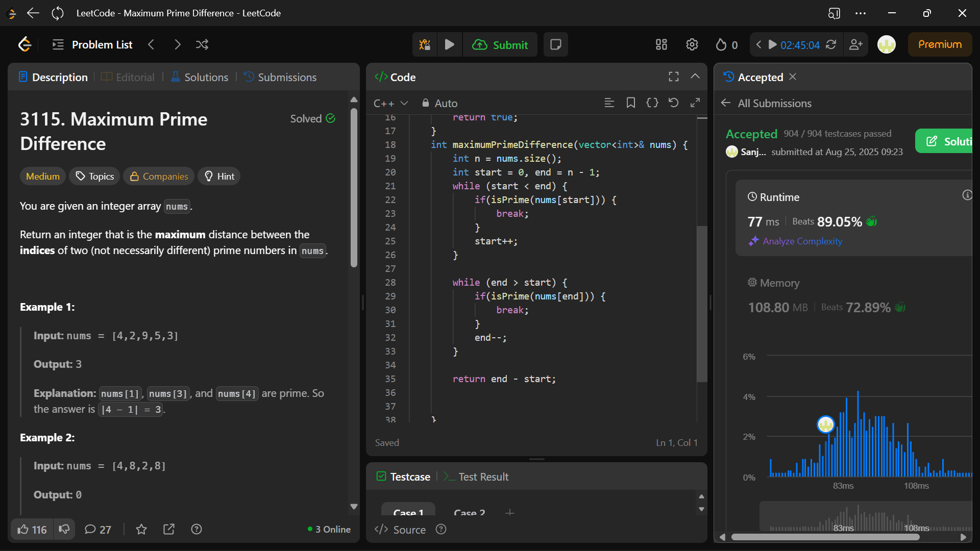Pick a random problem with shuffle icon
This screenshot has width=980, height=551.
[202, 45]
